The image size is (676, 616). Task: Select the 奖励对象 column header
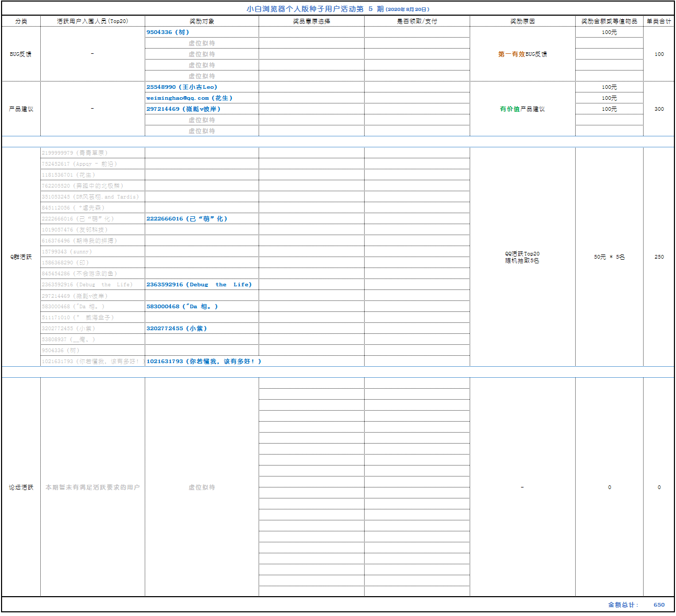pos(202,21)
